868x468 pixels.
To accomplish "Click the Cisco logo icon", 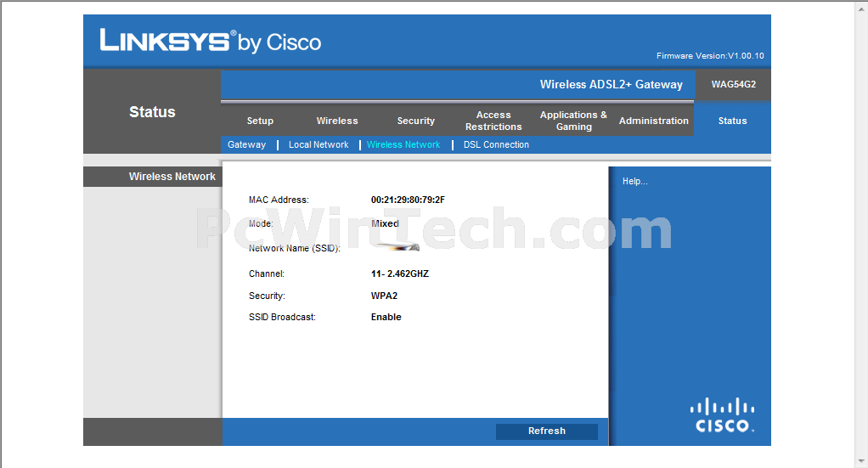I will (x=722, y=414).
